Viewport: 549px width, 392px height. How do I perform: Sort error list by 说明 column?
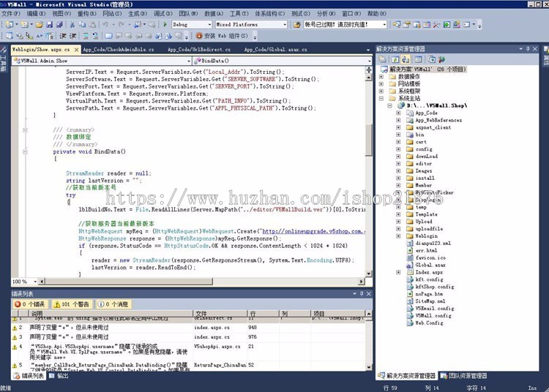point(110,314)
